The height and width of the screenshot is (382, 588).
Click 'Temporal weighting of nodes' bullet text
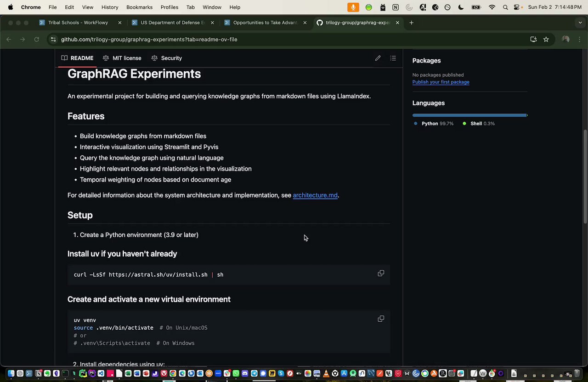click(x=155, y=180)
